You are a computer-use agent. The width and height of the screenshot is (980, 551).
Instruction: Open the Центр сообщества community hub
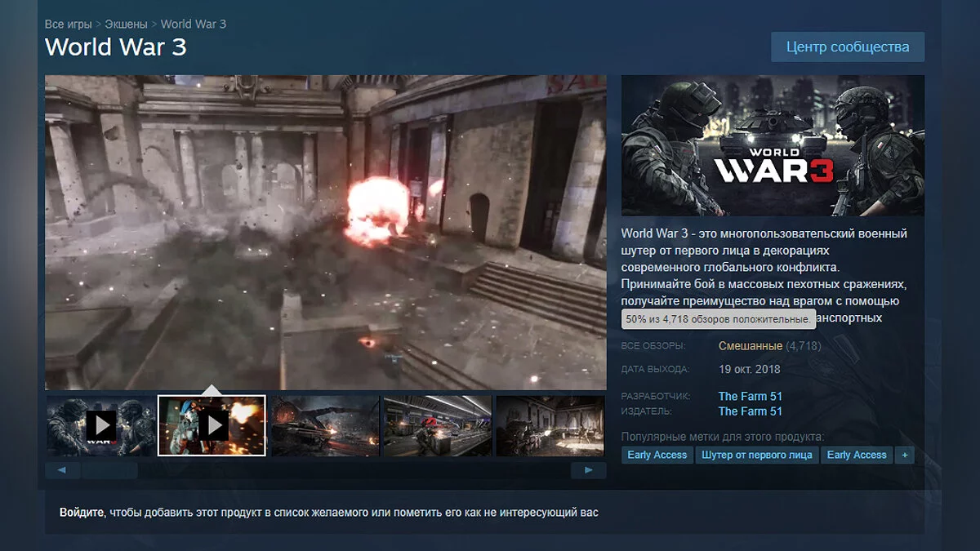pyautogui.click(x=848, y=47)
